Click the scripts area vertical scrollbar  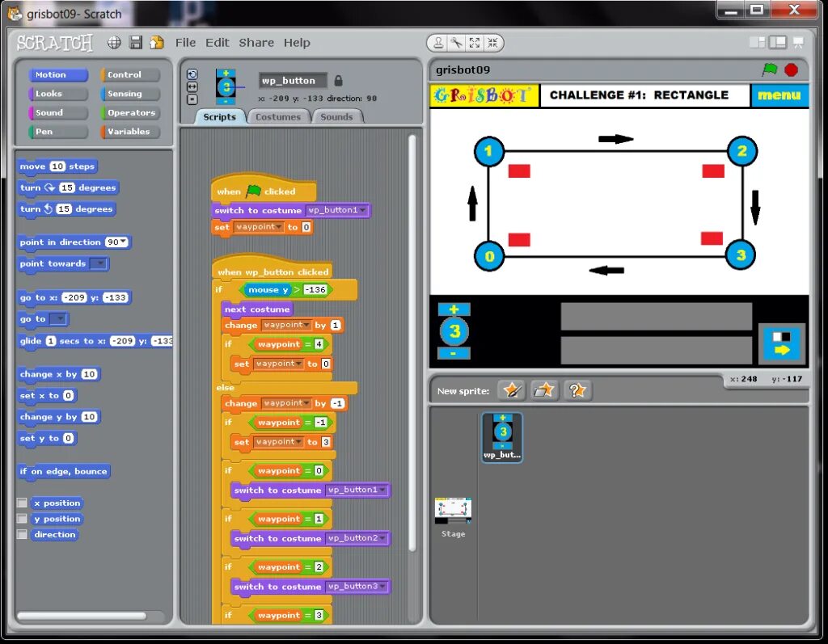click(x=412, y=343)
